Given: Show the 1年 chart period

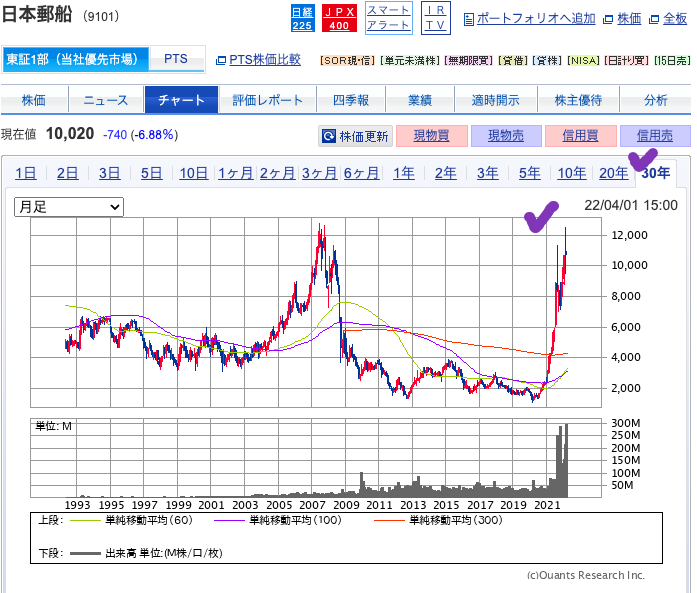Looking at the screenshot, I should 404,173.
